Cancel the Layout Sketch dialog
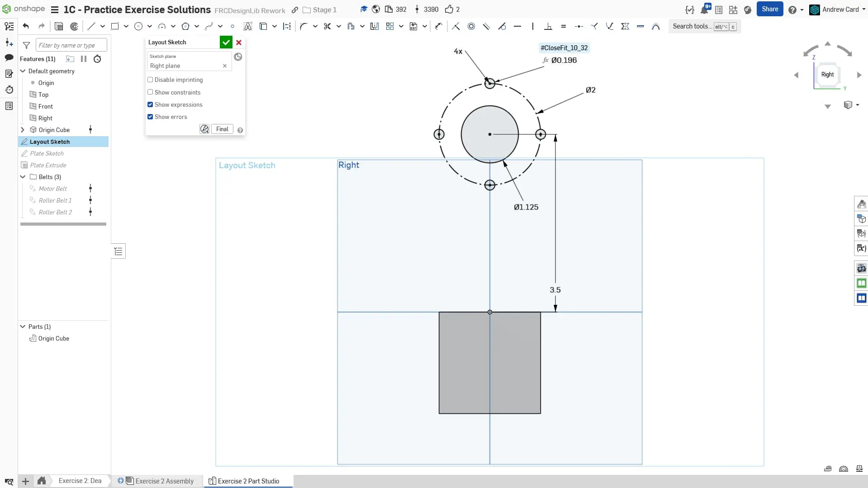Viewport: 868px width, 488px height. pyautogui.click(x=239, y=43)
